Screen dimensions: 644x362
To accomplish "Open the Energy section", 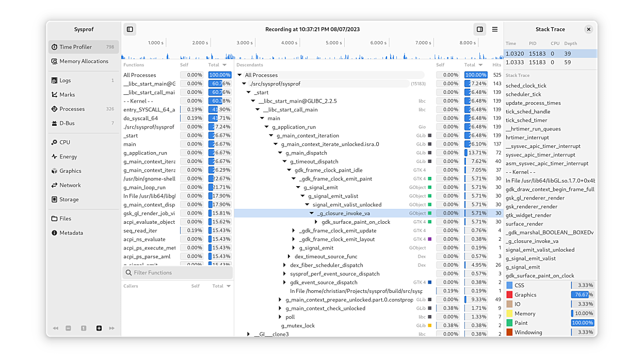I will (x=68, y=157).
